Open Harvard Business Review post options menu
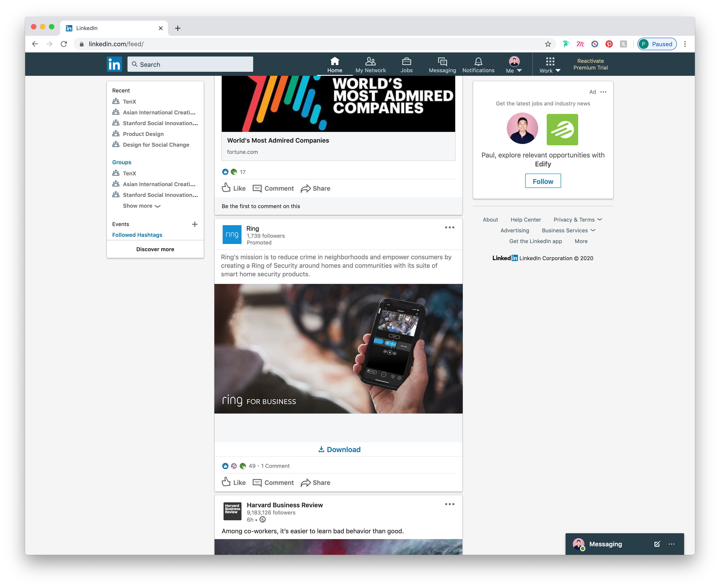 pos(450,504)
